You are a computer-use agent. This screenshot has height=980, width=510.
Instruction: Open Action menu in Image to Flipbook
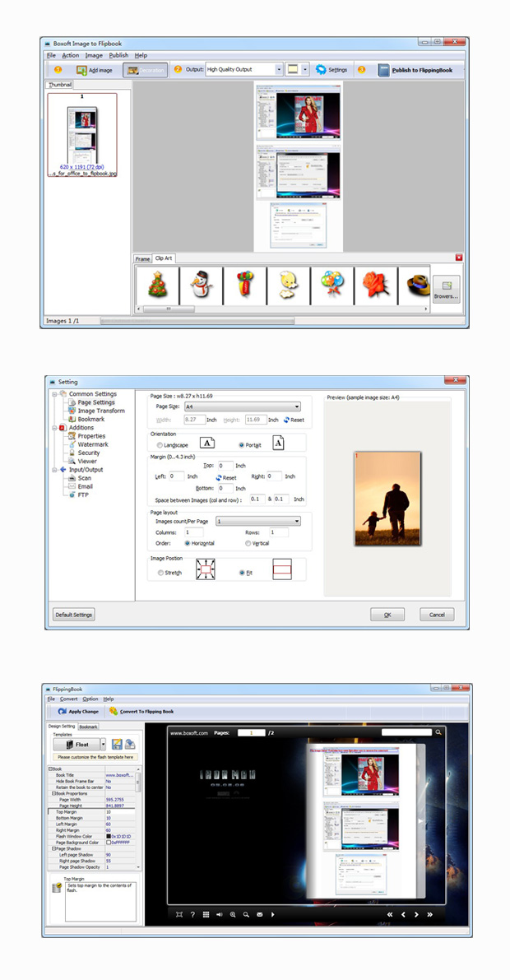click(71, 55)
